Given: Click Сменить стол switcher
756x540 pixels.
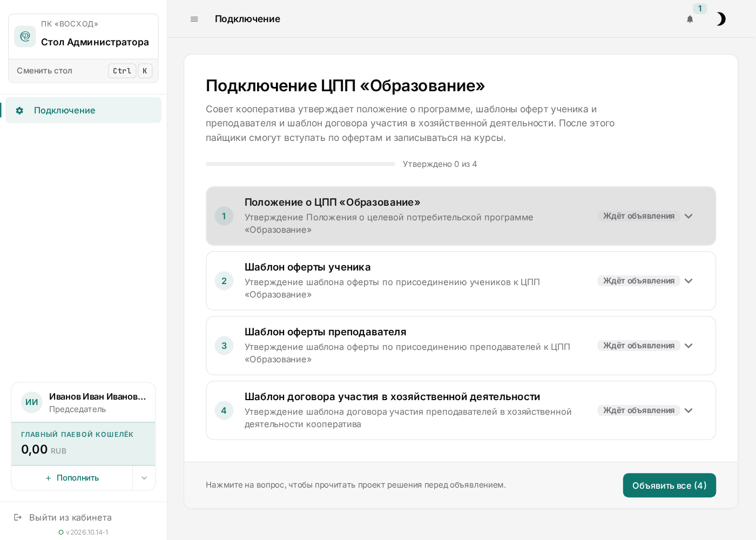Looking at the screenshot, I should pyautogui.click(x=83, y=71).
